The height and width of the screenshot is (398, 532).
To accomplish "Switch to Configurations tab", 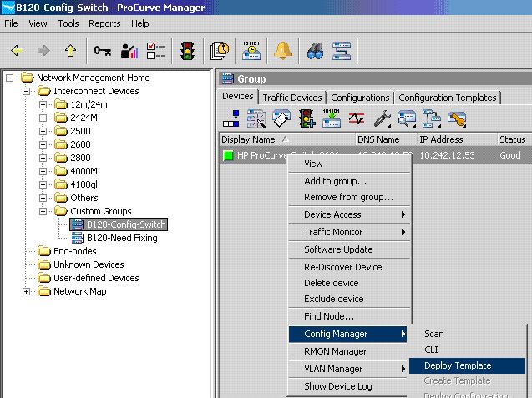I will [360, 98].
